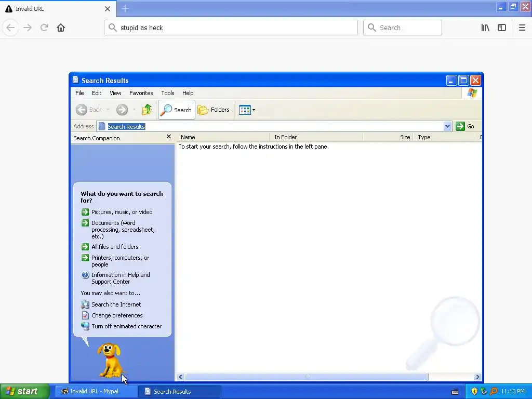Switch to Invalid URL - Mypal taskbar button
532x399 pixels.
click(x=96, y=391)
